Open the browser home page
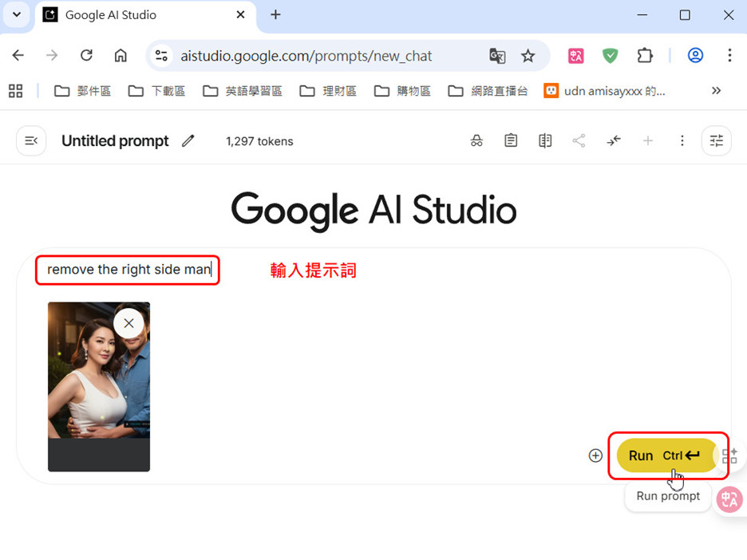 [x=121, y=56]
